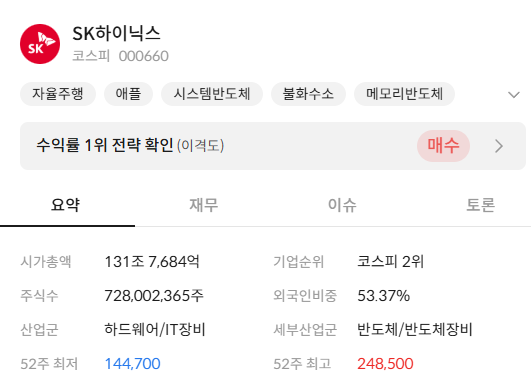
Task: Click the 세부산업군 label
Action: 305,330
